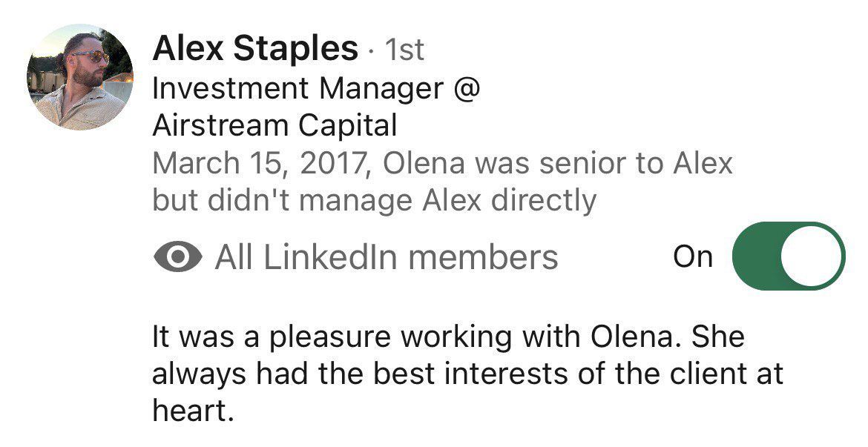Click the "best interests of the client" line

pos(467,373)
